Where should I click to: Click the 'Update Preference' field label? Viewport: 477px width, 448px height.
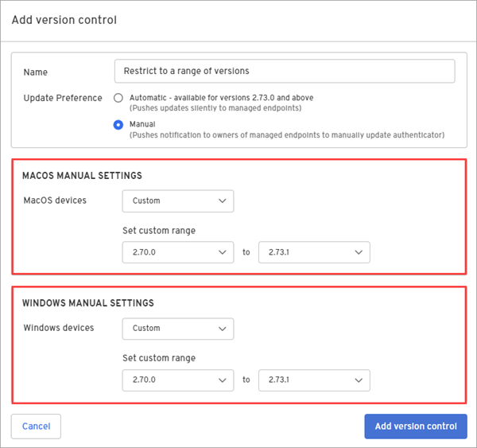point(63,98)
